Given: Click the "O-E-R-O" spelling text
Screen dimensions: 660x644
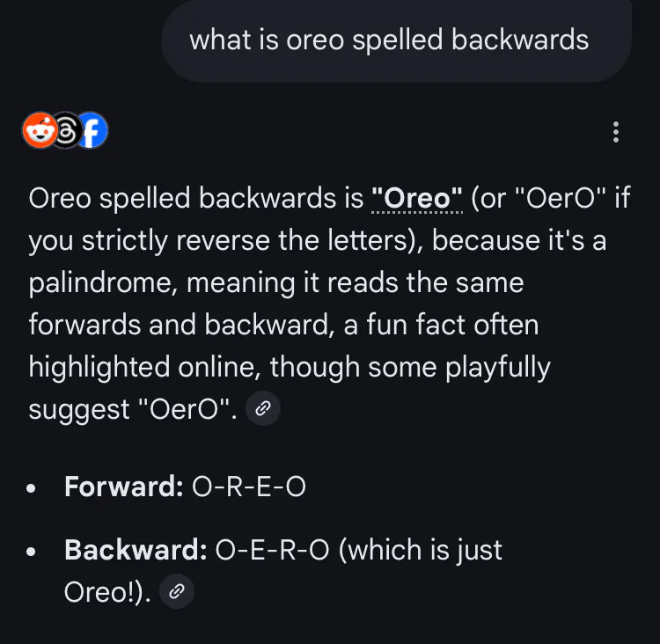Looking at the screenshot, I should pos(273,551).
